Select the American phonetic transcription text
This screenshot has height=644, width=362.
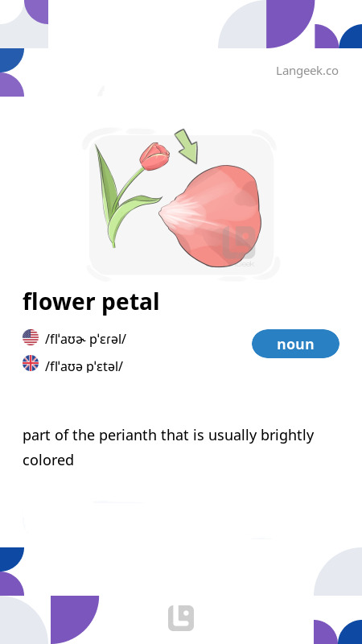tap(85, 339)
